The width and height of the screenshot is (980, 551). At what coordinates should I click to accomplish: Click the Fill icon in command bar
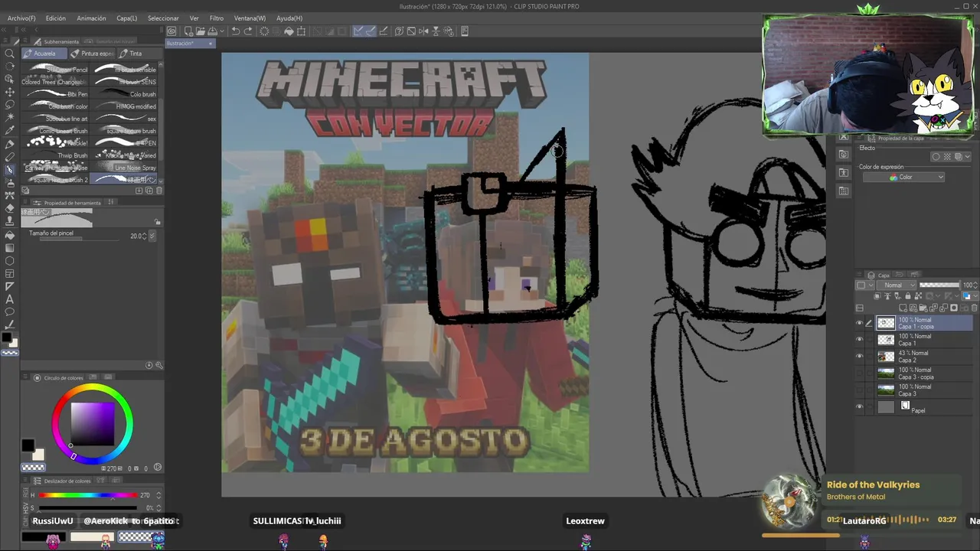[x=289, y=31]
